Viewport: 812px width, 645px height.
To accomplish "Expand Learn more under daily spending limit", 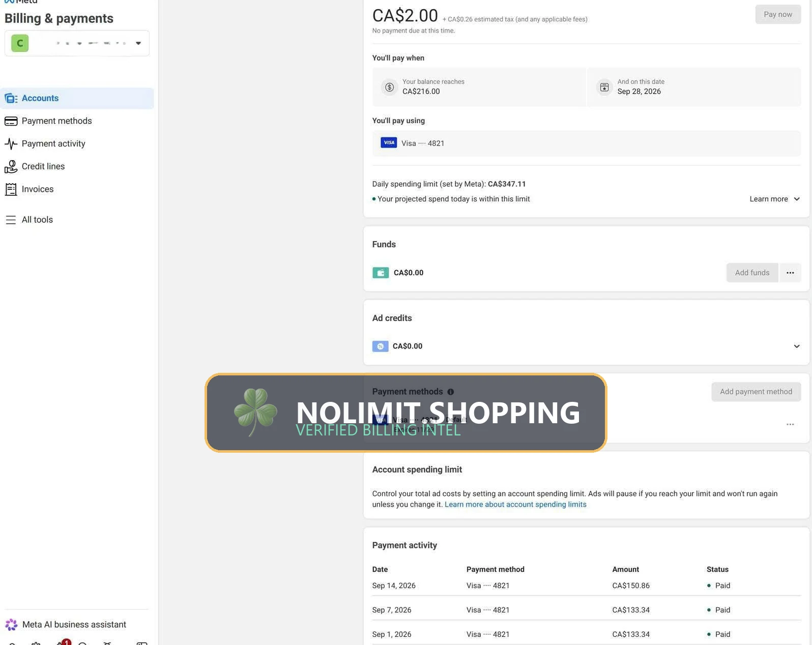I will click(774, 199).
